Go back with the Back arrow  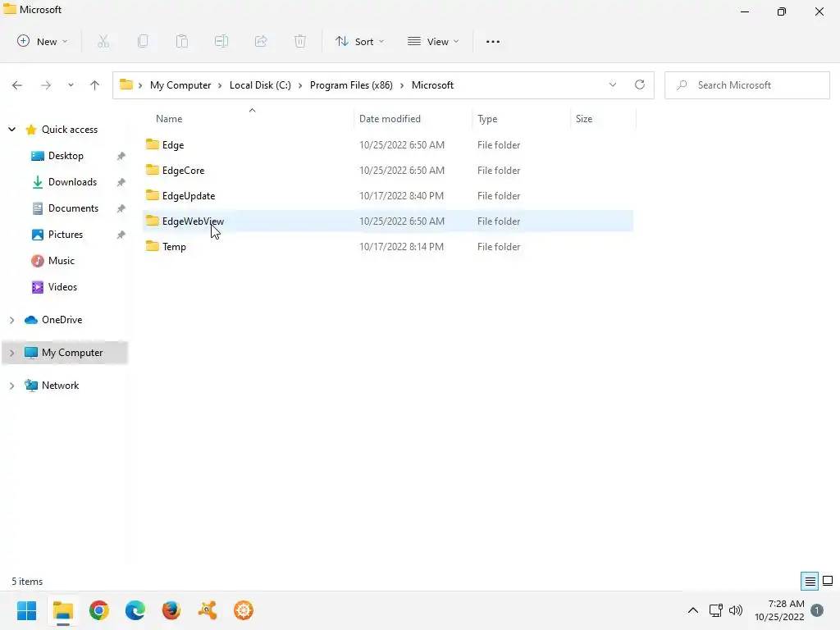(17, 85)
